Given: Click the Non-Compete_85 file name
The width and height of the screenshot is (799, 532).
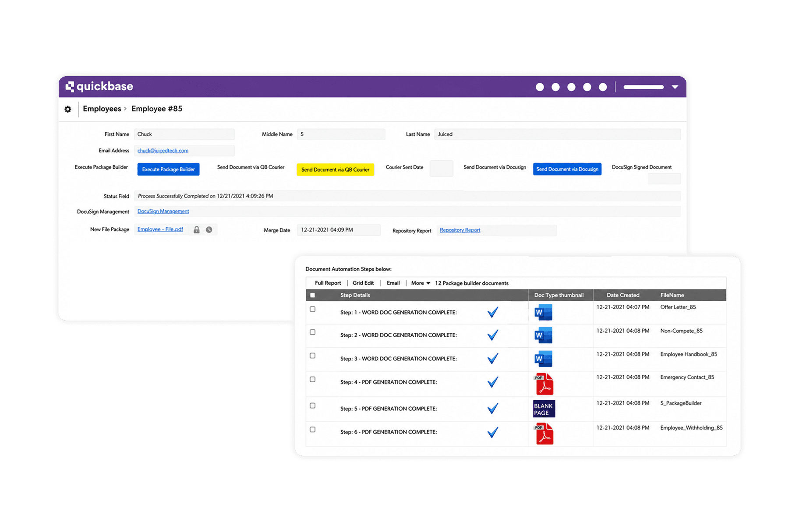Looking at the screenshot, I should click(x=681, y=331).
